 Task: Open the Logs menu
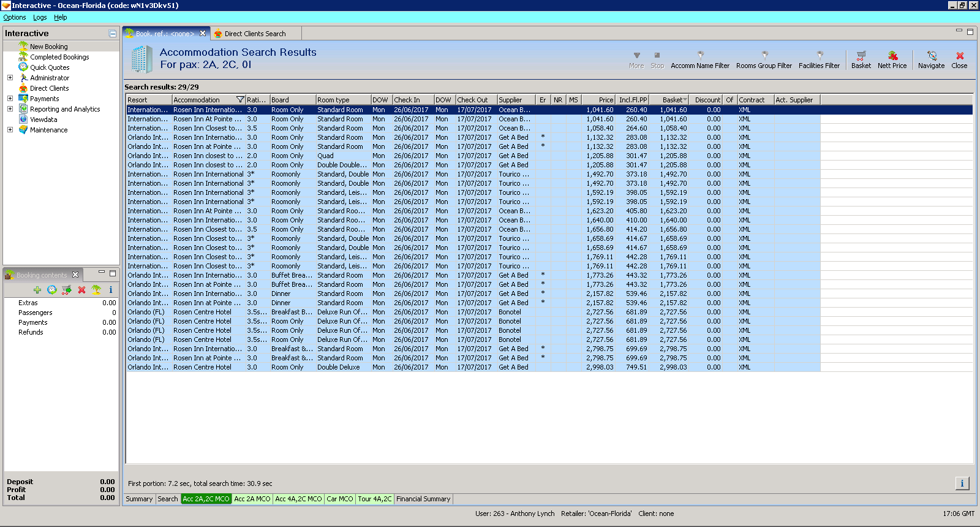click(40, 17)
